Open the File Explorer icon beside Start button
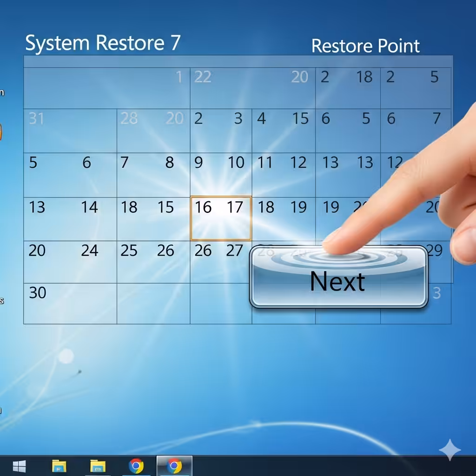 pos(59,466)
